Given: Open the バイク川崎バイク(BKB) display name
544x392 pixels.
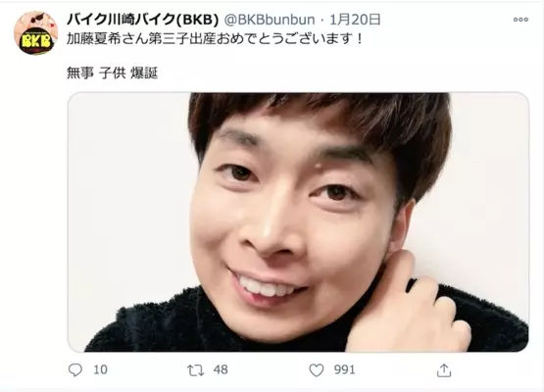Looking at the screenshot, I should [x=142, y=20].
